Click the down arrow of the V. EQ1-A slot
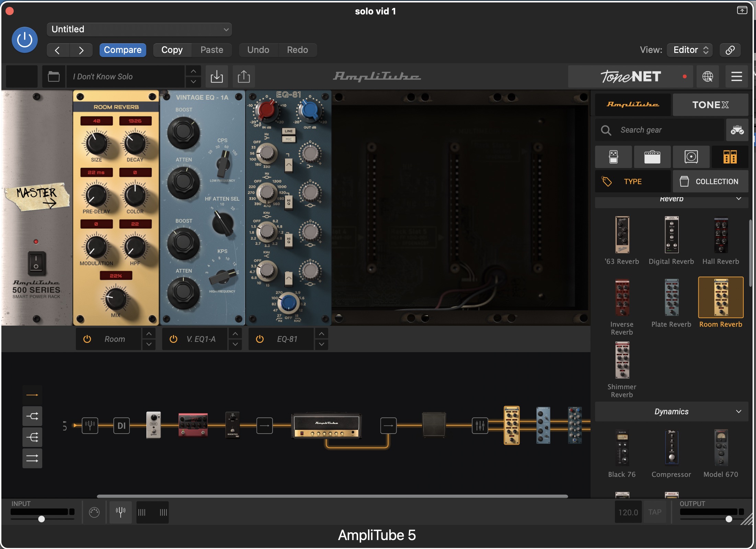Image resolution: width=756 pixels, height=549 pixels. click(x=235, y=344)
